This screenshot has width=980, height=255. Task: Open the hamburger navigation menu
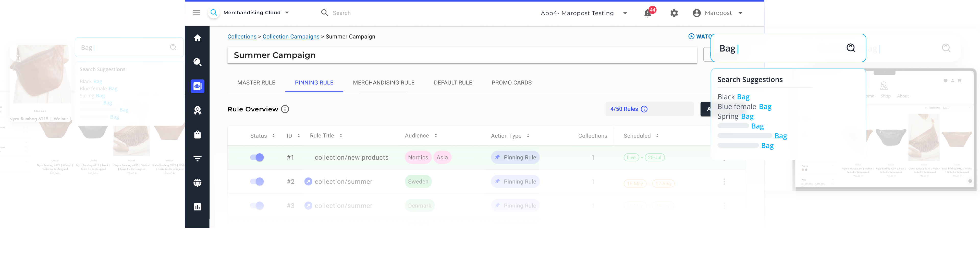point(196,13)
